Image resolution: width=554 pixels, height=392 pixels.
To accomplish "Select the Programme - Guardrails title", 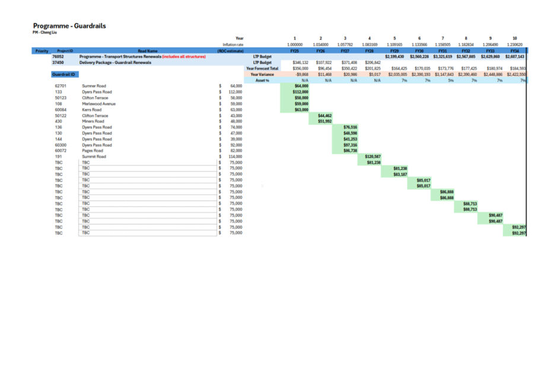I will click(69, 26).
